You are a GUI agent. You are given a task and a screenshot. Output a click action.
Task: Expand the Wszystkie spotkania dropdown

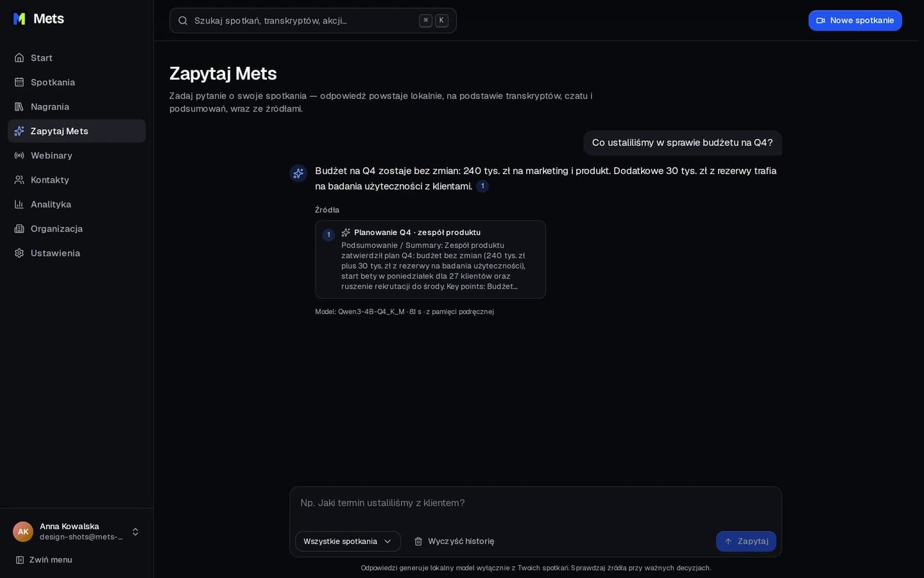coord(348,541)
